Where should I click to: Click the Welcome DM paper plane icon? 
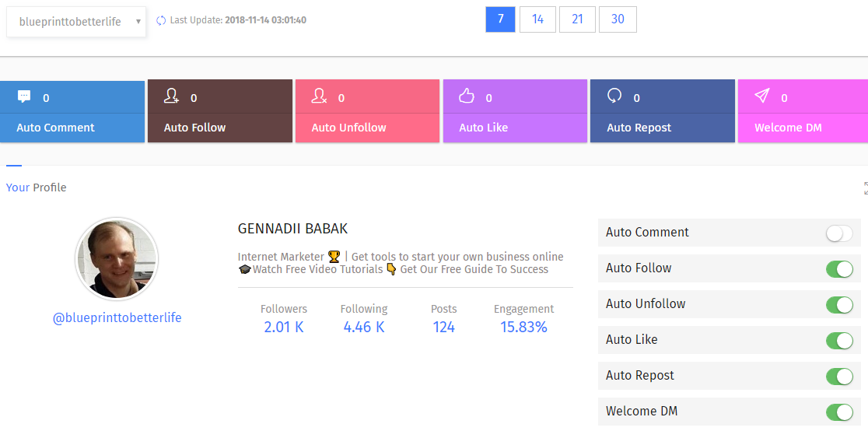pos(762,96)
